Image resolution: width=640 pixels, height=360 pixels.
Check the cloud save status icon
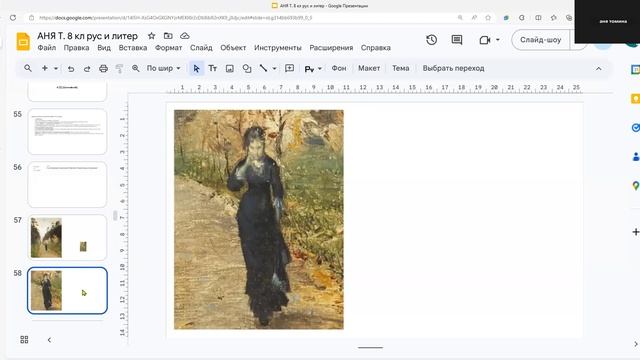[x=185, y=36]
